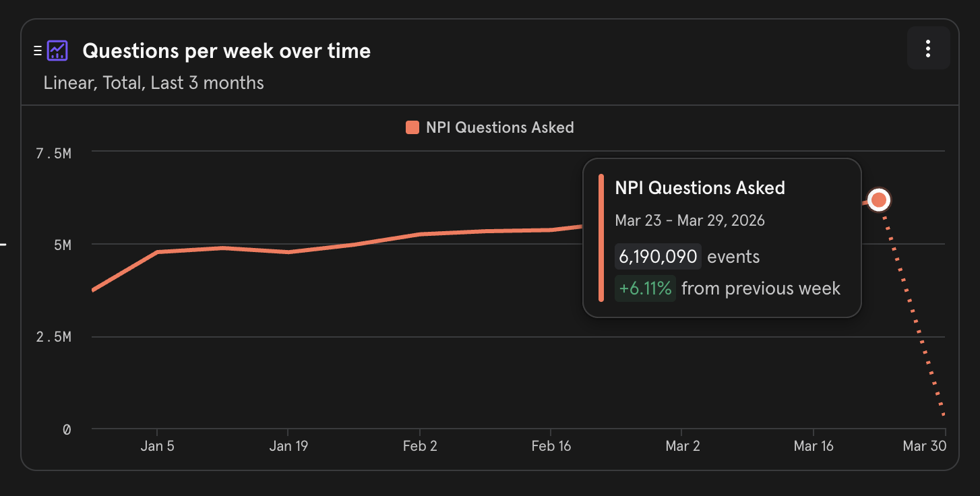The width and height of the screenshot is (980, 496).
Task: Click the green +6.11% change badge
Action: click(x=645, y=288)
